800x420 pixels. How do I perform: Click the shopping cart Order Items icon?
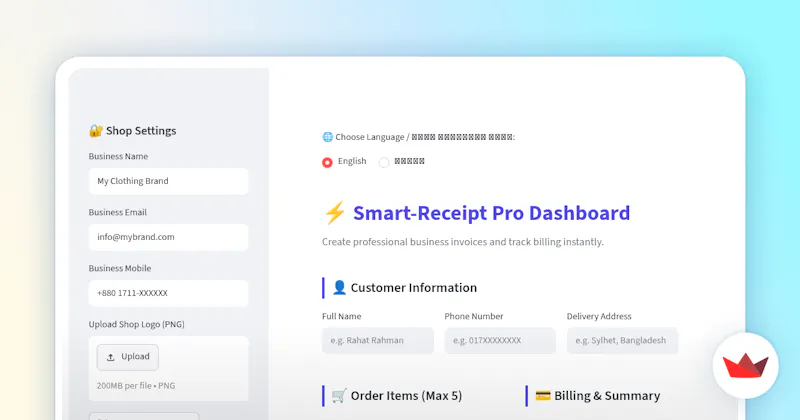point(339,396)
